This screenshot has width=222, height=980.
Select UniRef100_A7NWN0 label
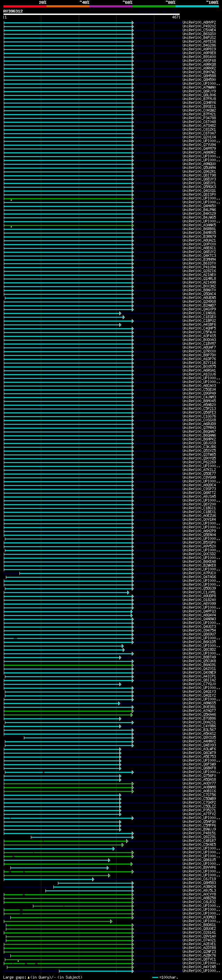[x=199, y=88]
